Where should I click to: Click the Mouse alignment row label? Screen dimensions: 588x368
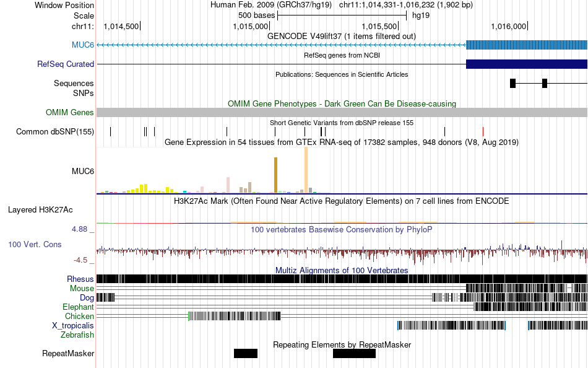point(82,289)
